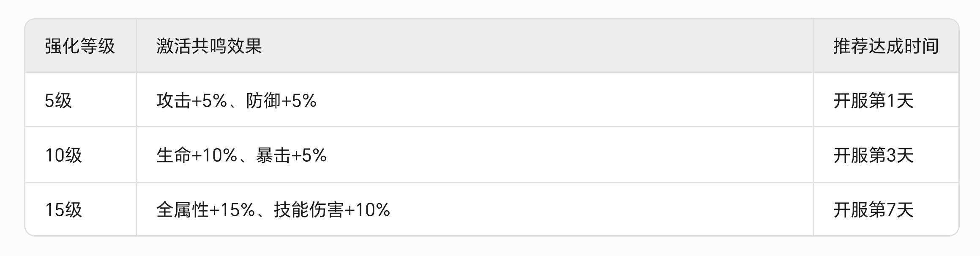
Task: Click the word 暴击 in the 10级 row
Action: (x=273, y=155)
